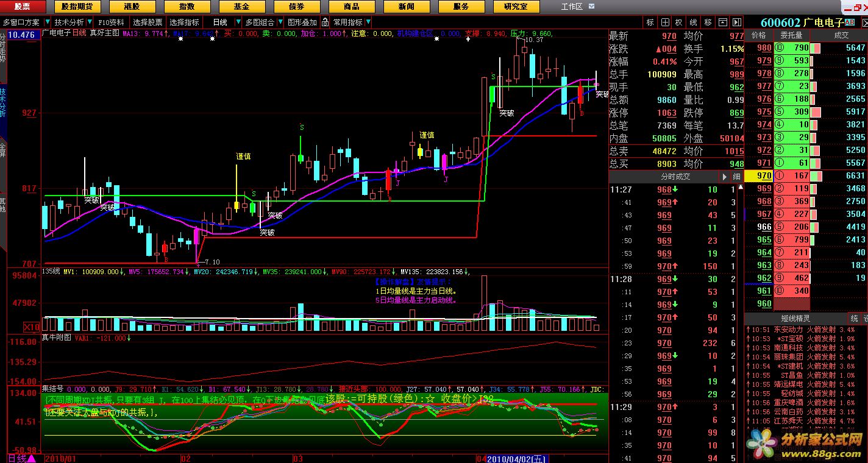This screenshot has width=868, height=463.
Task: Click the grid plus icon next to 标
Action: click(x=665, y=23)
